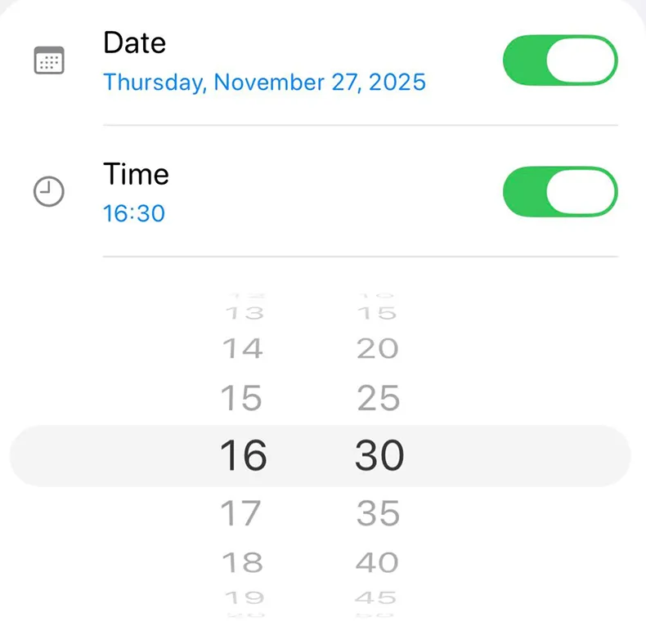646x644 pixels.
Task: Click the Time row label
Action: 137,174
